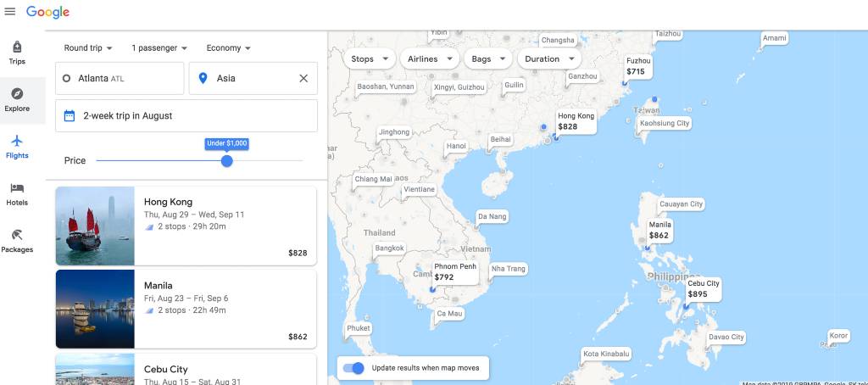Click the Kaohsiung City map label

(665, 123)
